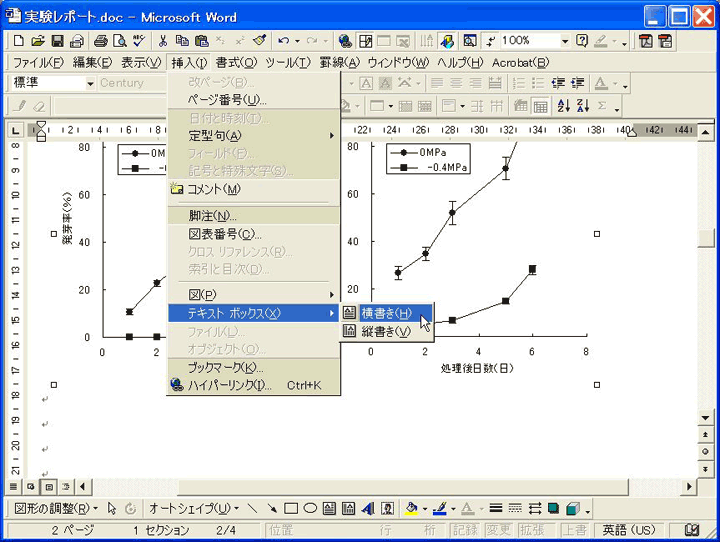Viewport: 720px width, 542px height.
Task: Select 横書き in the text box submenu
Action: [x=387, y=313]
